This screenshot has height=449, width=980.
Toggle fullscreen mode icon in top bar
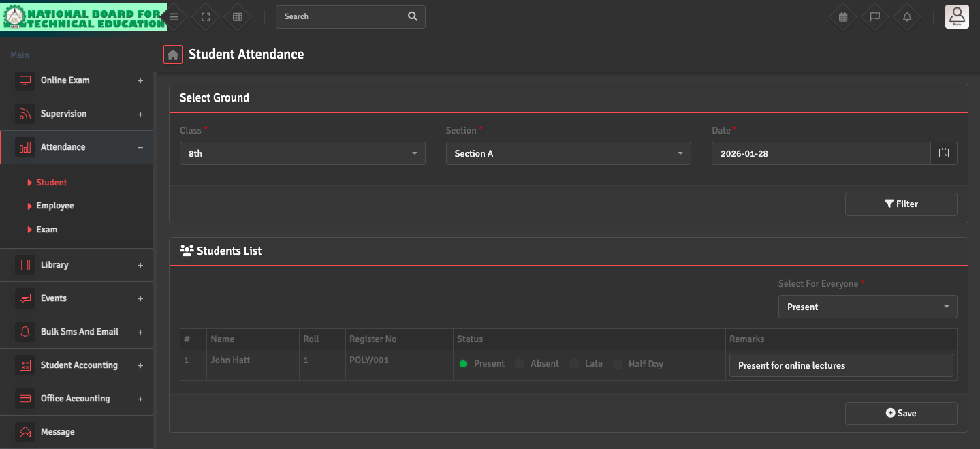pyautogui.click(x=206, y=17)
